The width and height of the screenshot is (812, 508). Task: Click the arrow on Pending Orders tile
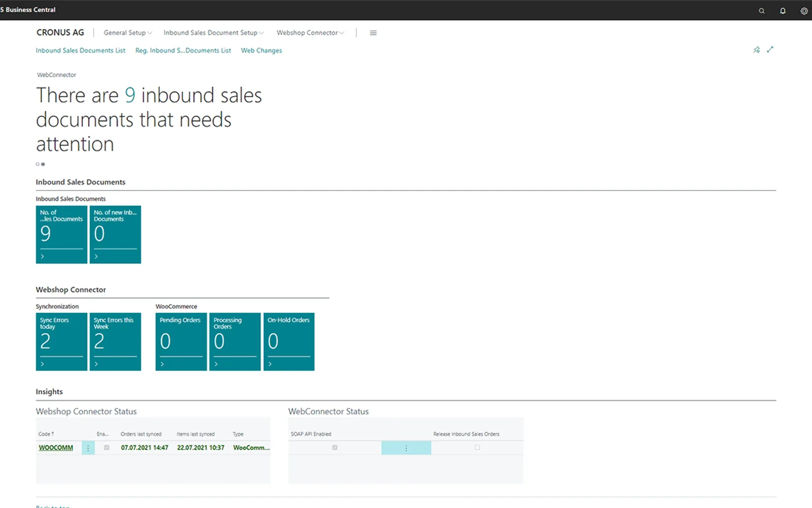tap(162, 364)
